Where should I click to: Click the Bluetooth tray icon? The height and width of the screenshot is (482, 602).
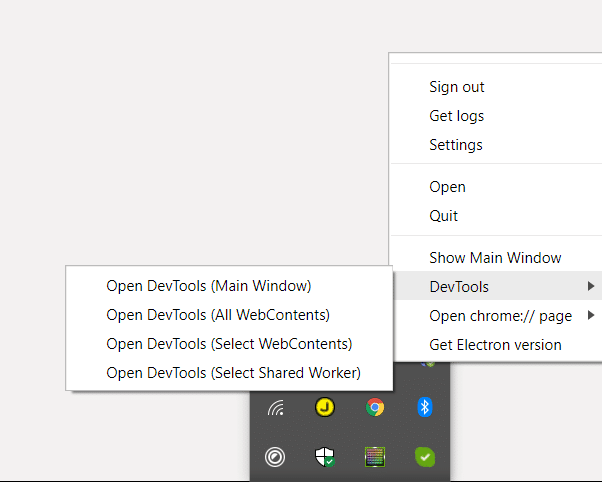[425, 407]
